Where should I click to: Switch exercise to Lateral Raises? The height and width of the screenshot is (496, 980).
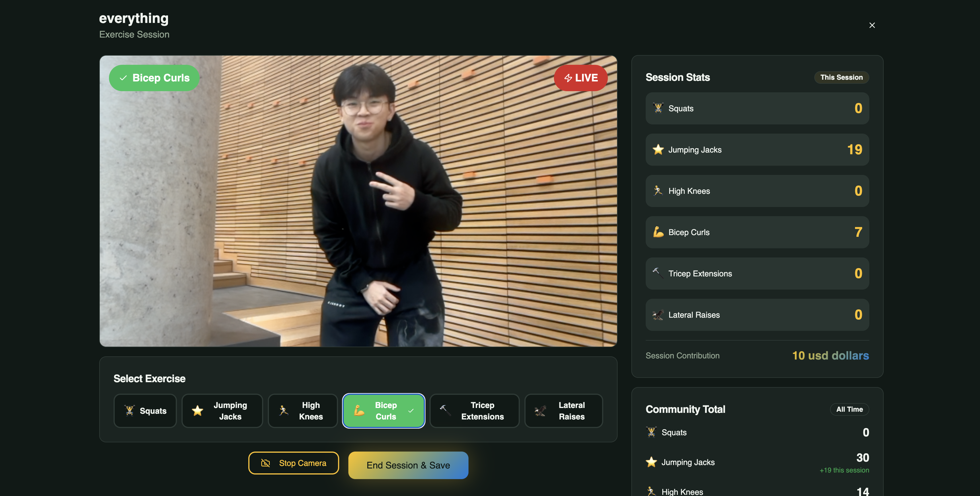tap(563, 411)
